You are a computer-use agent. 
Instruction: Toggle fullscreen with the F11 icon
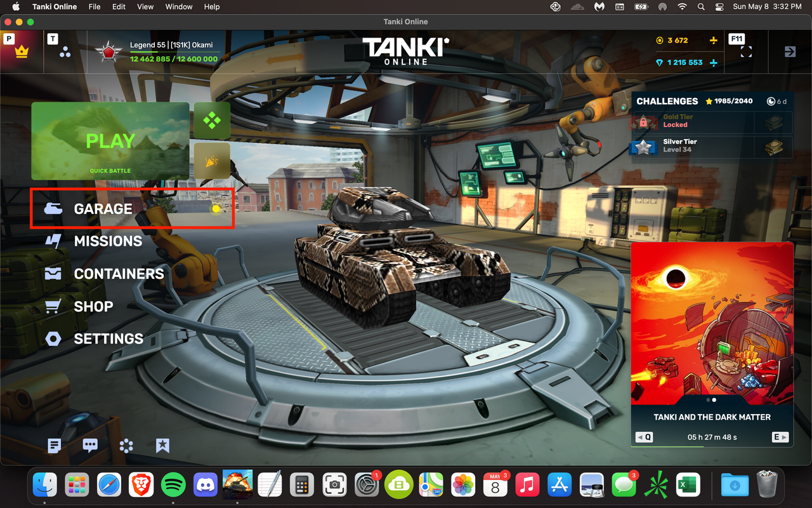[746, 52]
